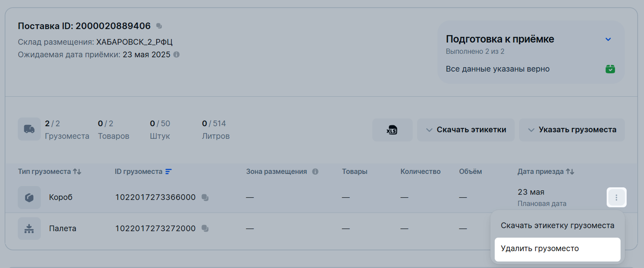Open the Скачать этикетки dropdown
Viewport: 644px width, 268px height.
pyautogui.click(x=466, y=130)
